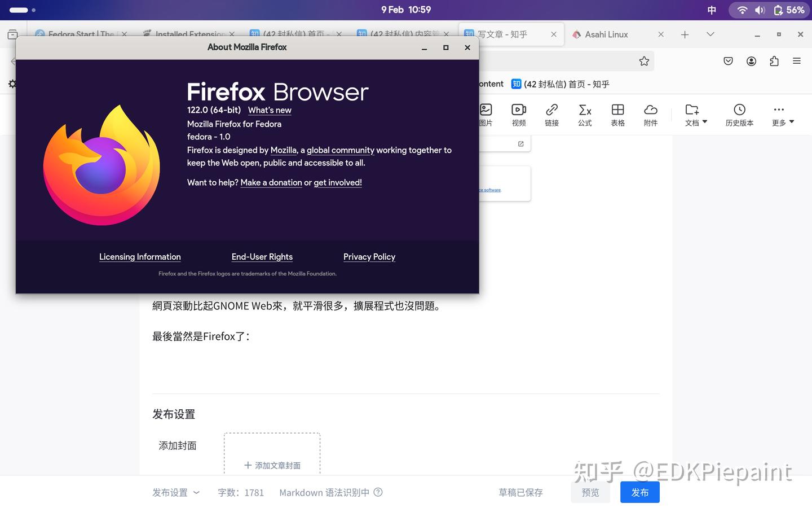This screenshot has height=508, width=812.
Task: Click the Make a donation link
Action: (x=271, y=183)
